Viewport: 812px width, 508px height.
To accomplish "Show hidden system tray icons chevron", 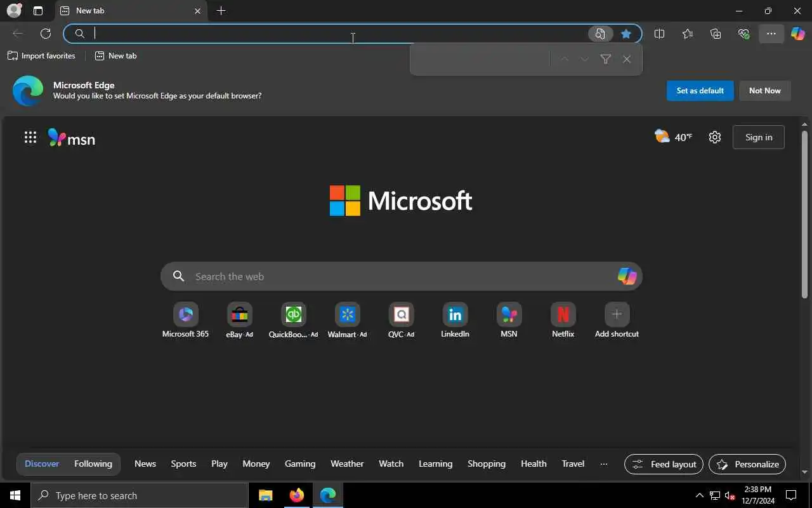I will 700,495.
